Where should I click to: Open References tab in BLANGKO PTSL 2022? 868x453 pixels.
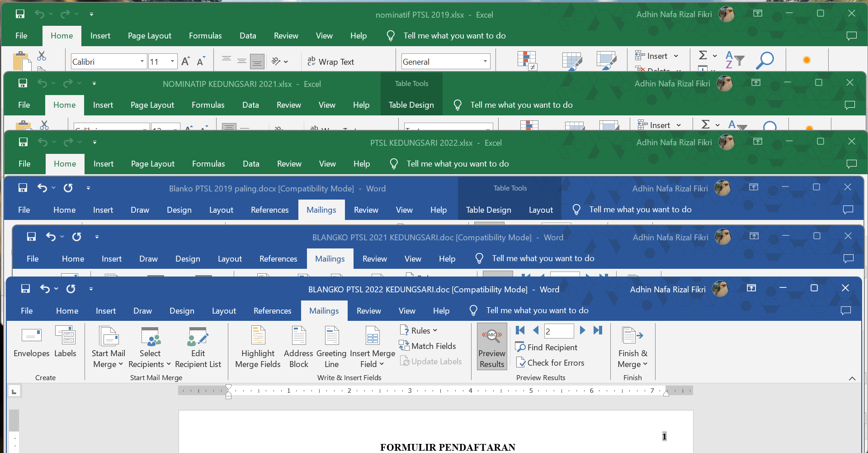272,310
